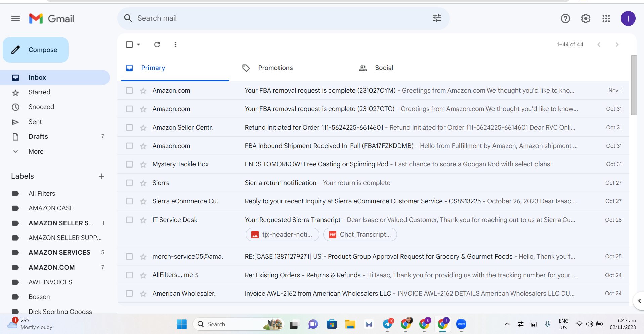Screen dimensions: 644x334
Task: Click the Gmail logo
Action: pos(51,19)
